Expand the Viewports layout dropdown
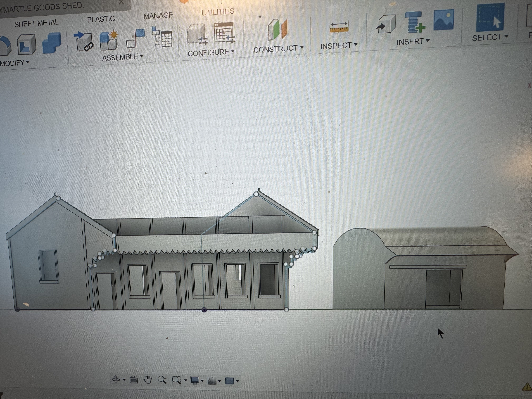This screenshot has width=532, height=399. tap(237, 381)
